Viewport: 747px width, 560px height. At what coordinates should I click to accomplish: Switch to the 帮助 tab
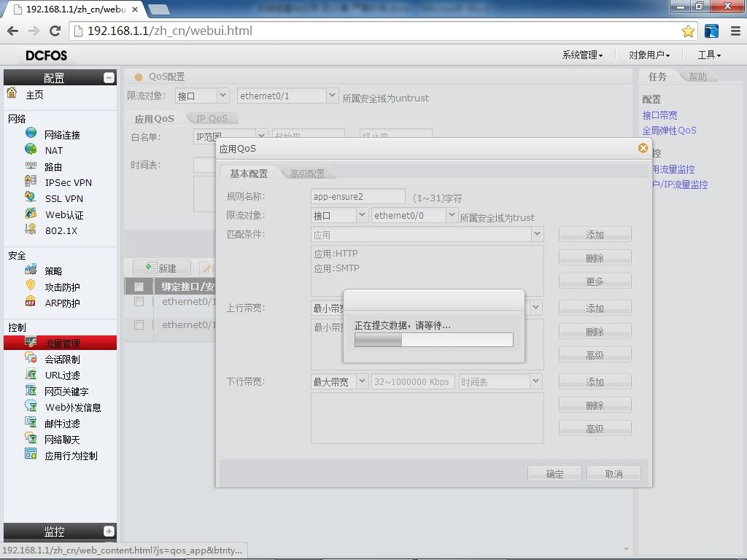point(697,76)
